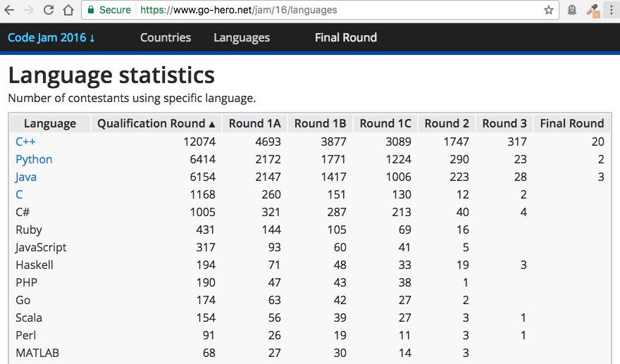Sort table by Language column

(50, 123)
